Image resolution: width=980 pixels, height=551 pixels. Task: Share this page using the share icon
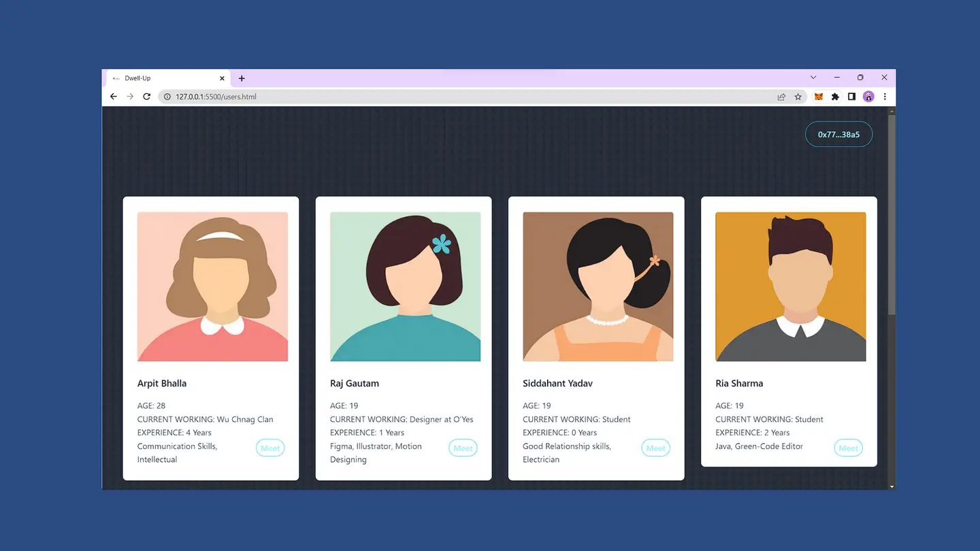pos(781,97)
